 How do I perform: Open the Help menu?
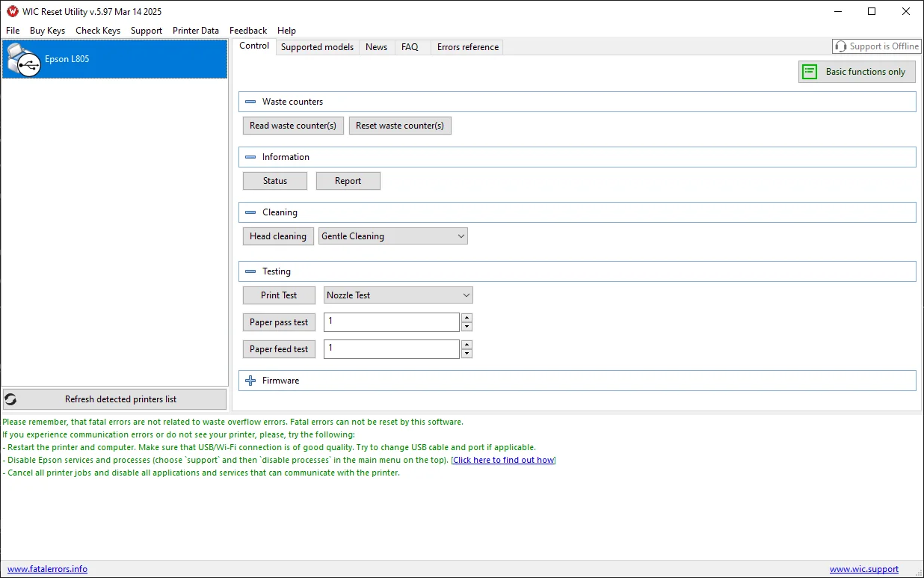286,31
